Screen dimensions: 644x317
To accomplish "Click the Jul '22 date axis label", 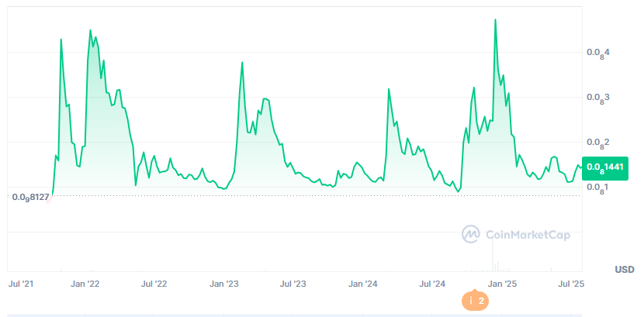I will point(154,284).
